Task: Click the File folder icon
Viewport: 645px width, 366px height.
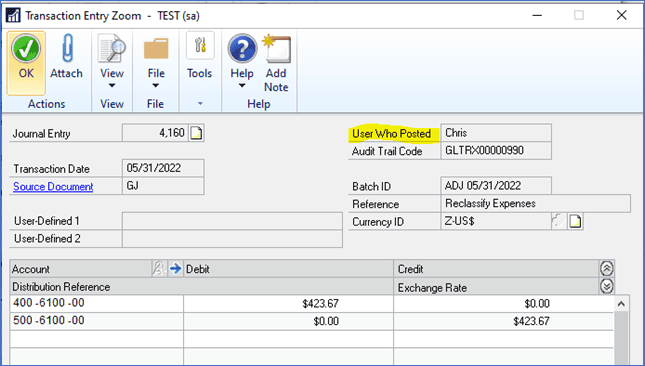Action: pos(156,49)
